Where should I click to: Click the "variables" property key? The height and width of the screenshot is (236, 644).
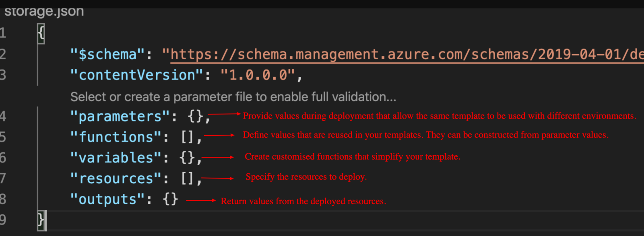116,158
